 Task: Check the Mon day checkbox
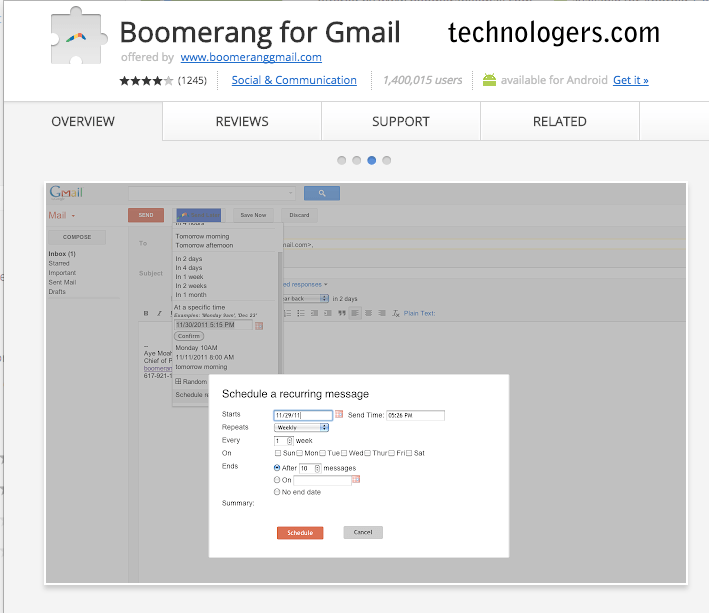tap(299, 453)
